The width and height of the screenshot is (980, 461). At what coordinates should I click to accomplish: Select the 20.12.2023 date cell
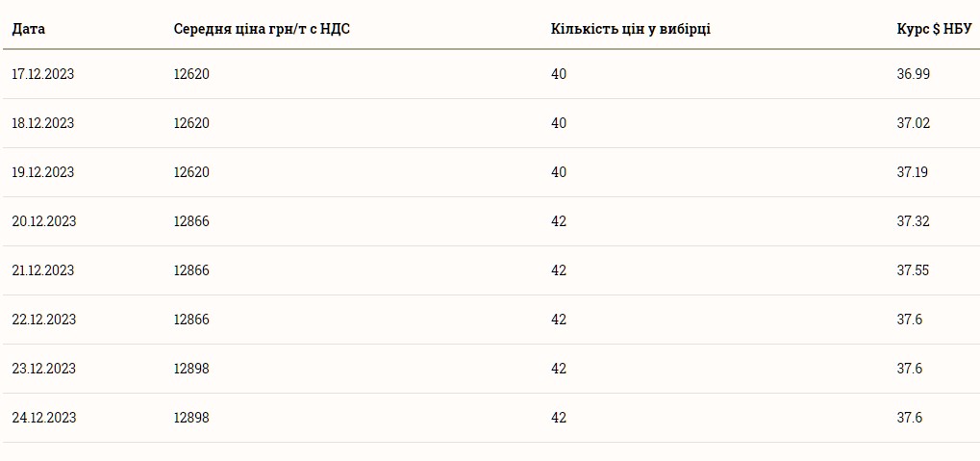[x=44, y=221]
